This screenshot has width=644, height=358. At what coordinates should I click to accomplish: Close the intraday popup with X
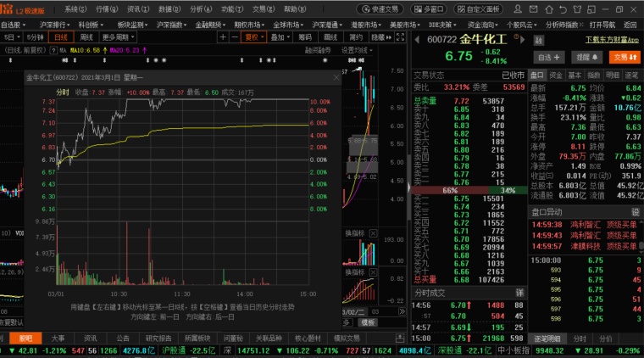point(336,77)
